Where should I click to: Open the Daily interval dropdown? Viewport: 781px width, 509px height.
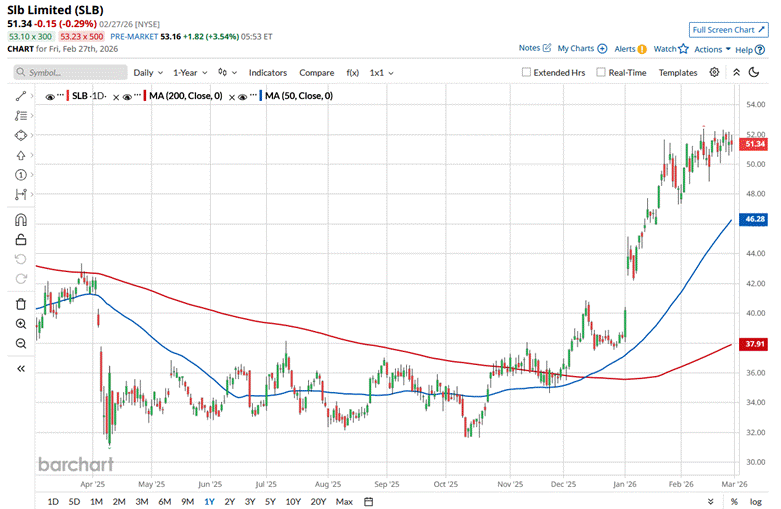click(148, 73)
